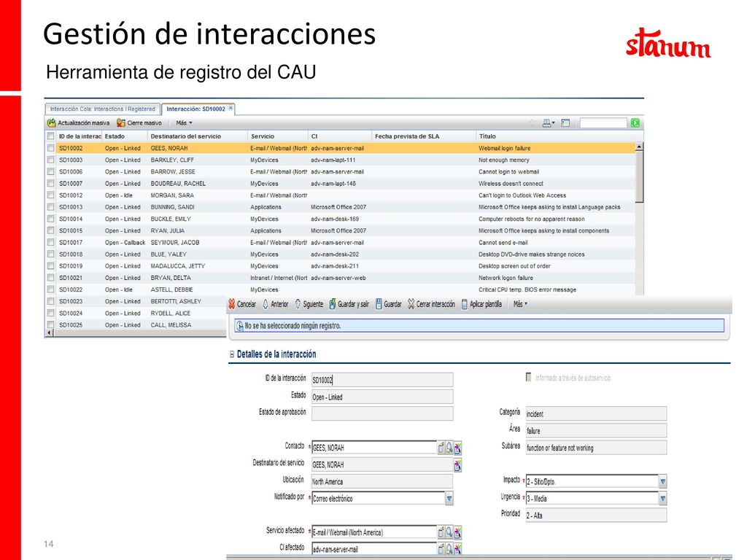Switch to Interacción Cola: Interactions tab
The height and width of the screenshot is (560, 747).
pyautogui.click(x=102, y=109)
